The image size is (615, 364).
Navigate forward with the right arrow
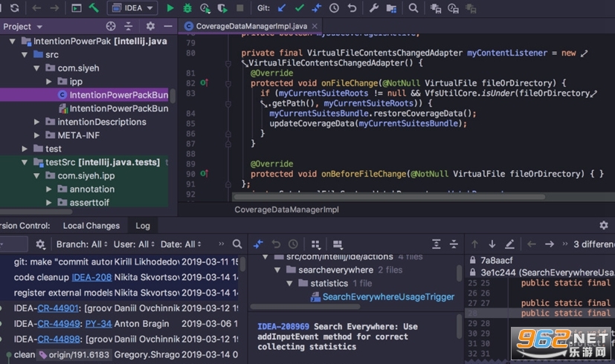[x=54, y=8]
